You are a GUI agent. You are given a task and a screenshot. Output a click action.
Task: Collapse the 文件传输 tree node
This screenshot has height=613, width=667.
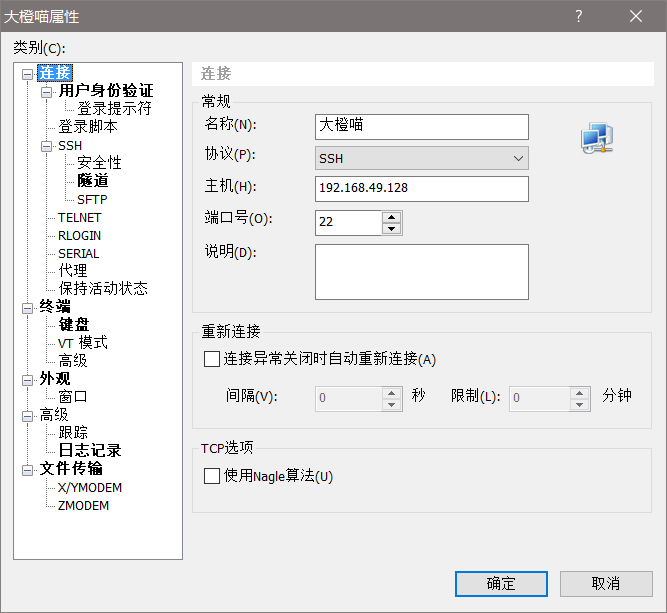(x=27, y=470)
